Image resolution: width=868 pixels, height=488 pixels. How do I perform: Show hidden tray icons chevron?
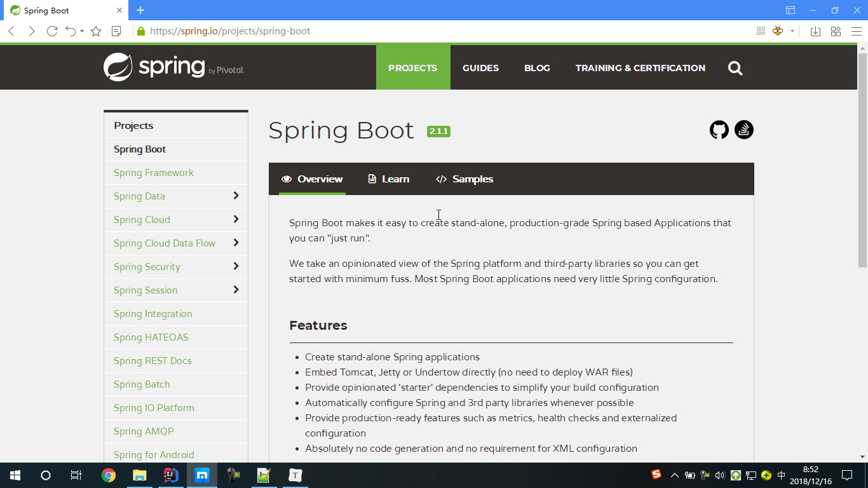coord(675,475)
